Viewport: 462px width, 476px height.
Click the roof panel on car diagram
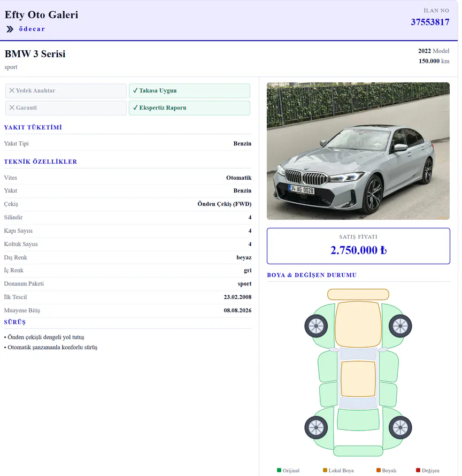(x=358, y=379)
